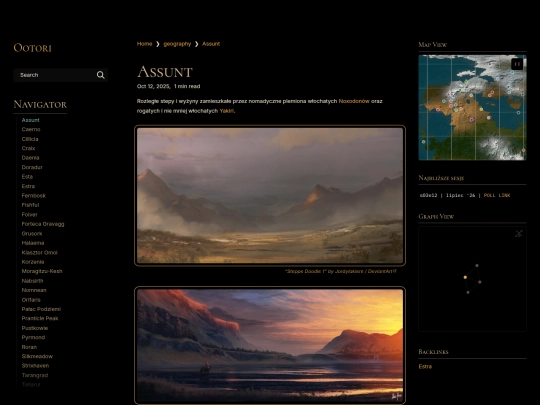
Task: Click the magnifying glass search icon
Action: 101,75
